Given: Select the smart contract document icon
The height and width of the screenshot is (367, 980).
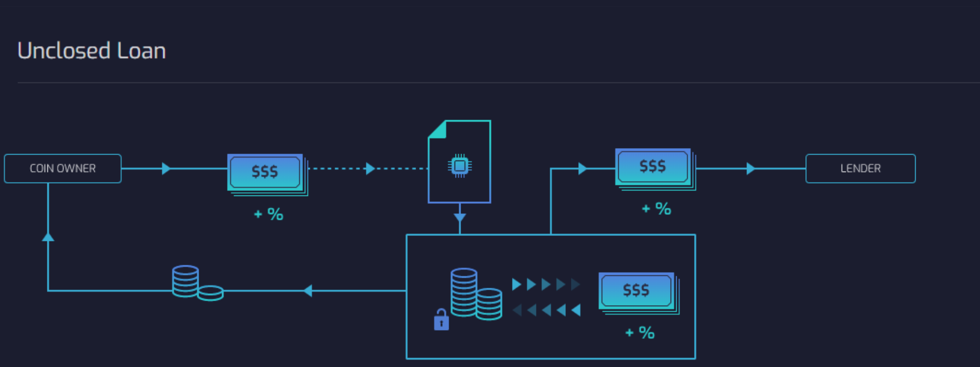Looking at the screenshot, I should [460, 162].
